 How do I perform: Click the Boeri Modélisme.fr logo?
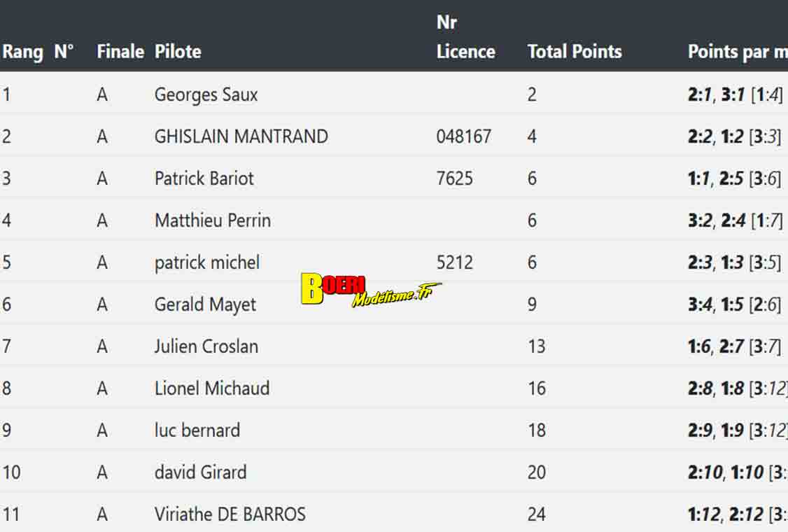coord(371,290)
